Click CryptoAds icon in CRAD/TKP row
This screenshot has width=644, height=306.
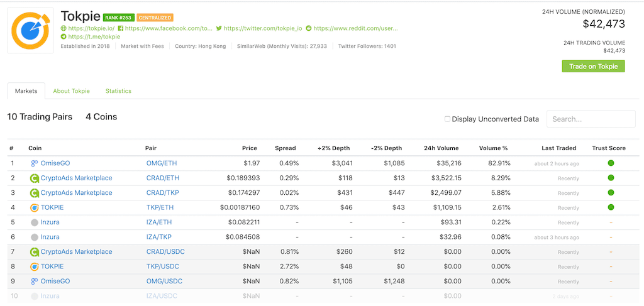pyautogui.click(x=35, y=193)
